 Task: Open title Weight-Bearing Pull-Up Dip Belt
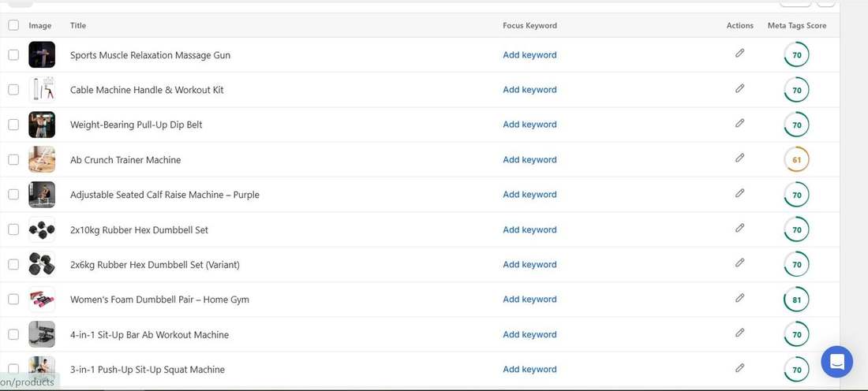pos(137,125)
